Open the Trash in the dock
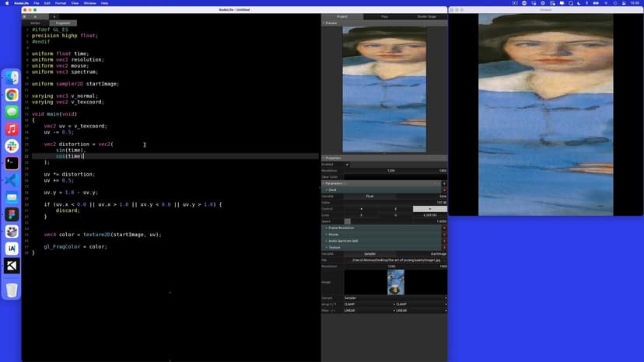The image size is (644, 362). point(12,290)
